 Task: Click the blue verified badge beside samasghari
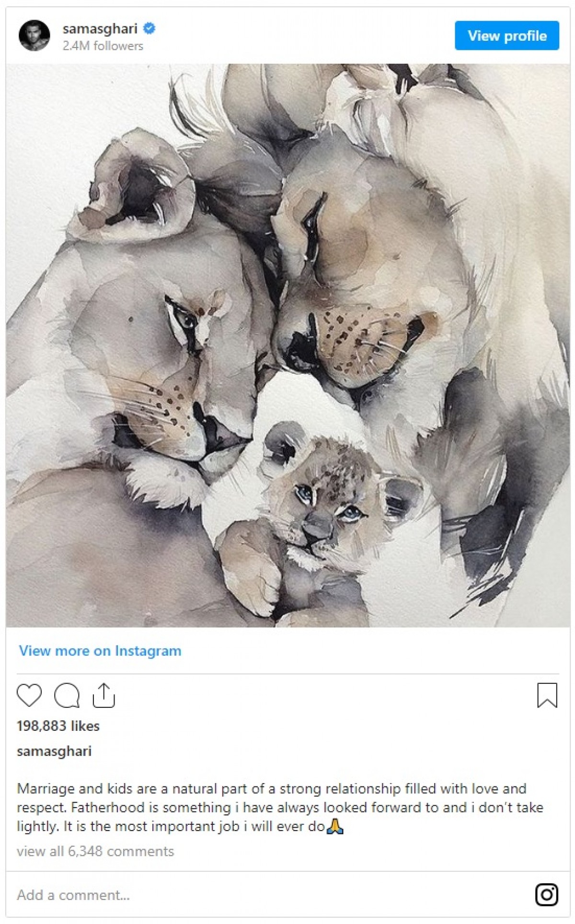coord(149,28)
